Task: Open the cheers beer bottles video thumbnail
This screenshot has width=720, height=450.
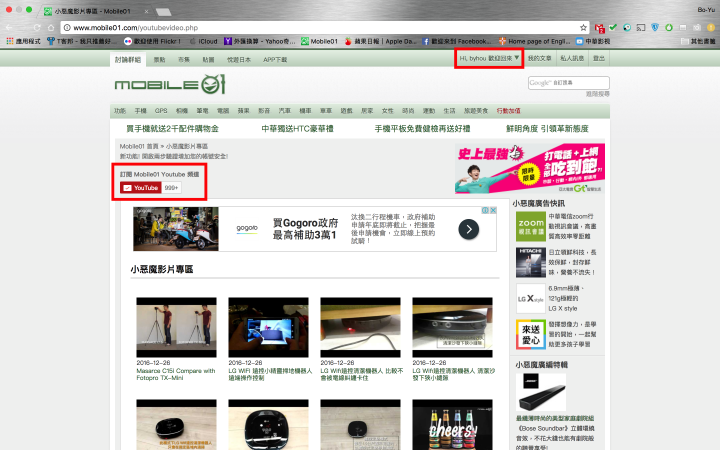Action: 452,425
